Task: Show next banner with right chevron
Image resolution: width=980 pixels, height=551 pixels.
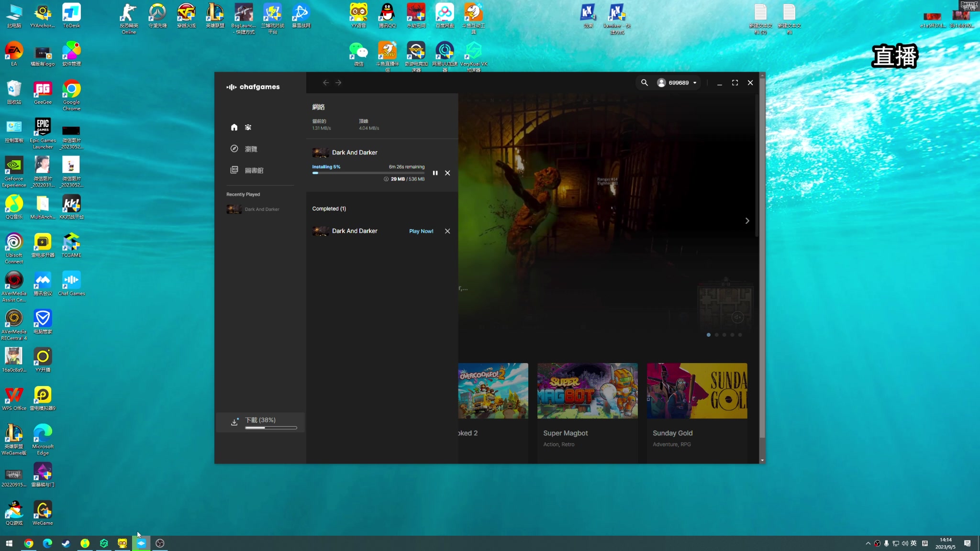Action: pos(747,221)
